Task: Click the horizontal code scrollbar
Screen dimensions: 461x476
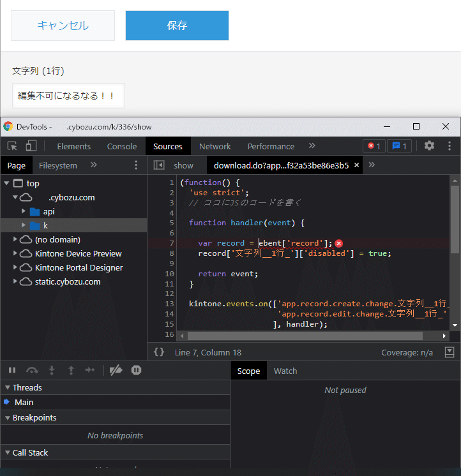Action: (x=305, y=336)
